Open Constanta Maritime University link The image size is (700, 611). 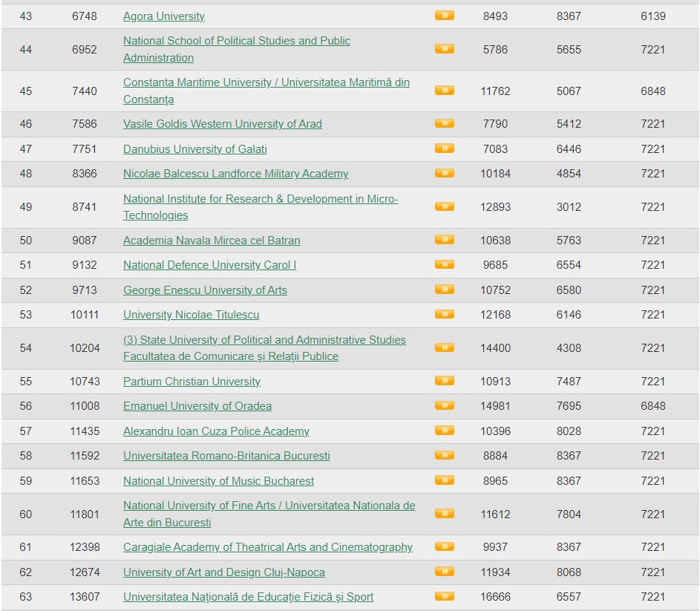pyautogui.click(x=266, y=82)
